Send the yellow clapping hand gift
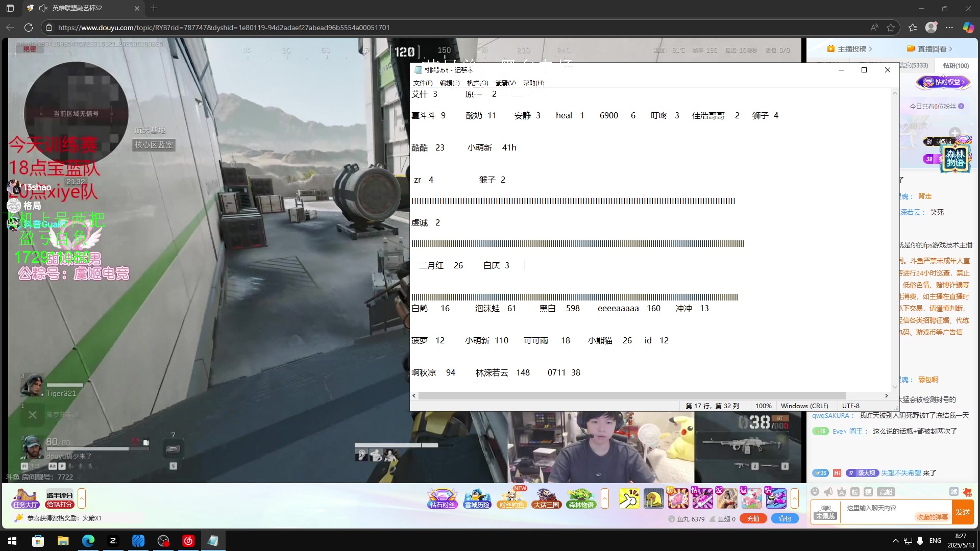 pyautogui.click(x=629, y=498)
